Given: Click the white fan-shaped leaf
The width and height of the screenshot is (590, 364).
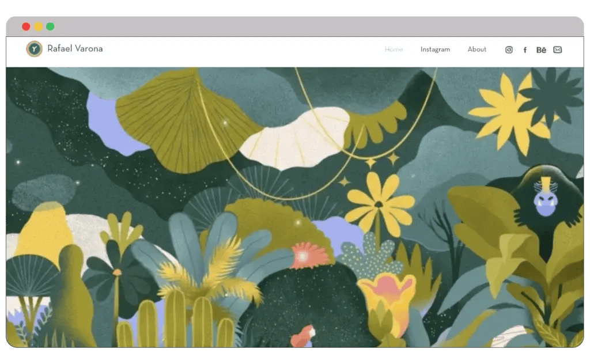Looking at the screenshot, I should pyautogui.click(x=294, y=138).
